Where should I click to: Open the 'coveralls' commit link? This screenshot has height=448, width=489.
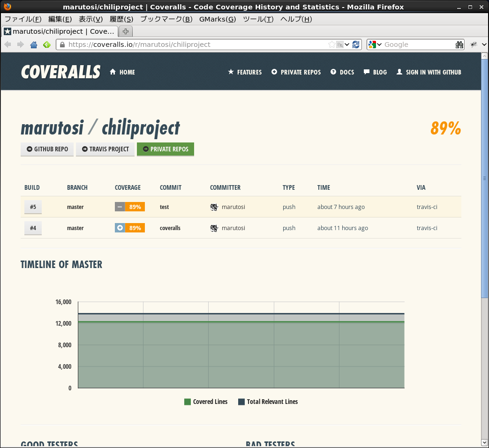170,228
